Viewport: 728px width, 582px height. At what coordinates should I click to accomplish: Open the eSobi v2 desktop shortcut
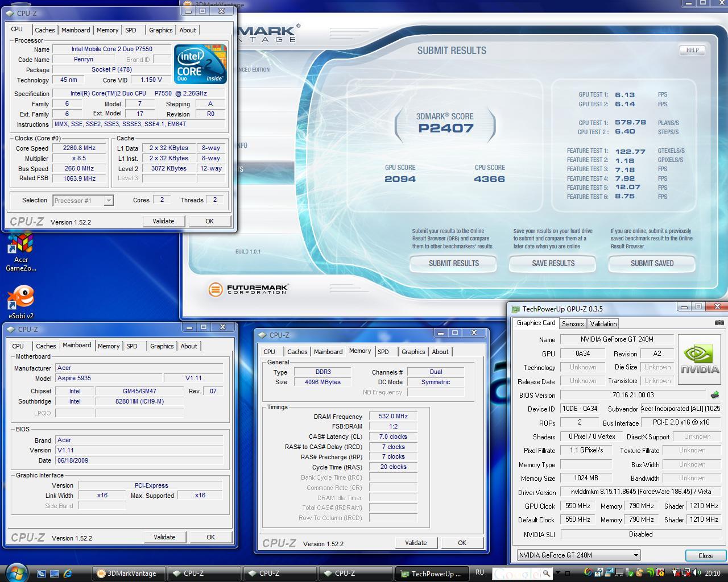coord(21,302)
